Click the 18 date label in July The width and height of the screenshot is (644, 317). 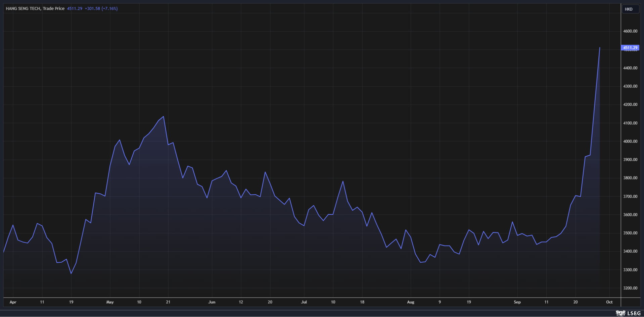362,302
